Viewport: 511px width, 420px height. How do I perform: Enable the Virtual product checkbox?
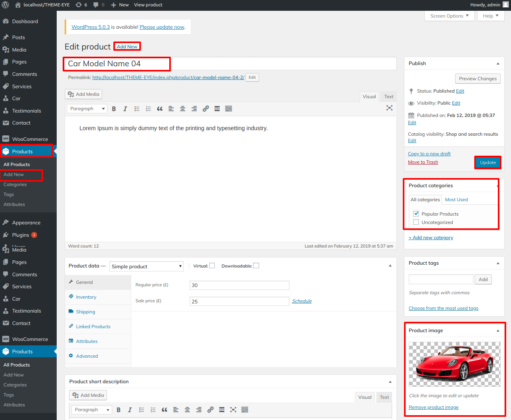pyautogui.click(x=212, y=266)
